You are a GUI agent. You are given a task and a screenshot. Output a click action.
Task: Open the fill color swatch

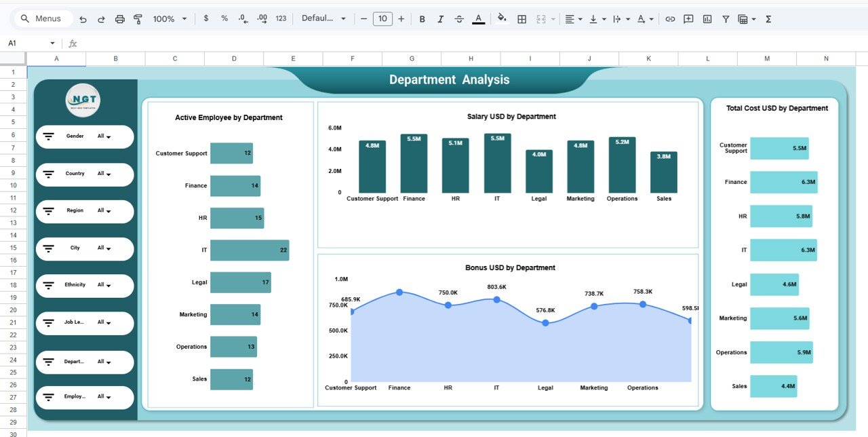[501, 18]
